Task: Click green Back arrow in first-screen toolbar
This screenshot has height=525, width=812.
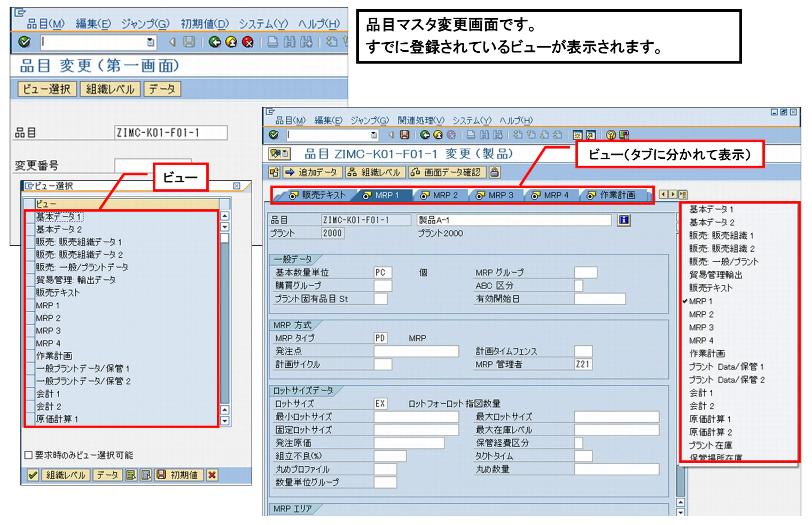Action: (x=215, y=42)
